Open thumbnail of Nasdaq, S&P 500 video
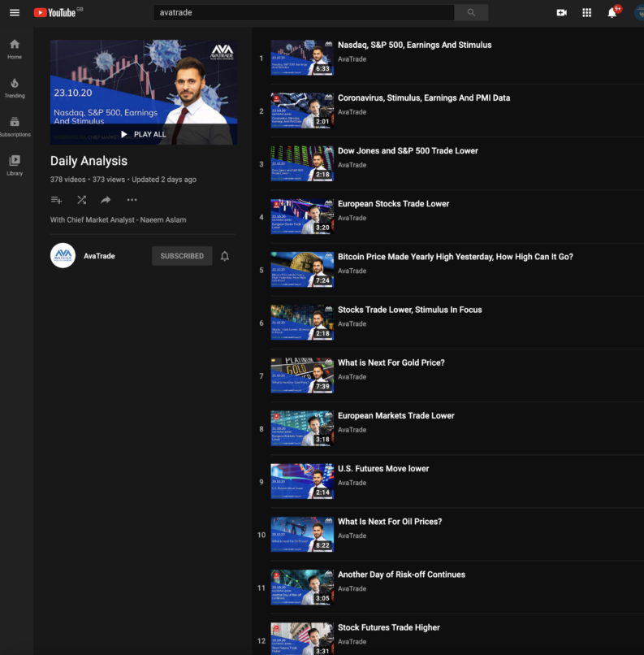644x655 pixels. (x=302, y=58)
